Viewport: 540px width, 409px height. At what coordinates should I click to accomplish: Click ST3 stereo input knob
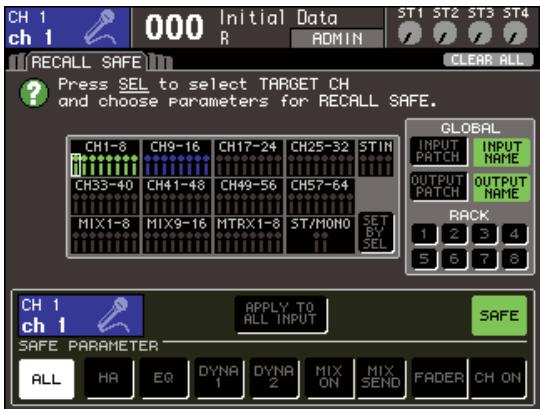(x=480, y=34)
